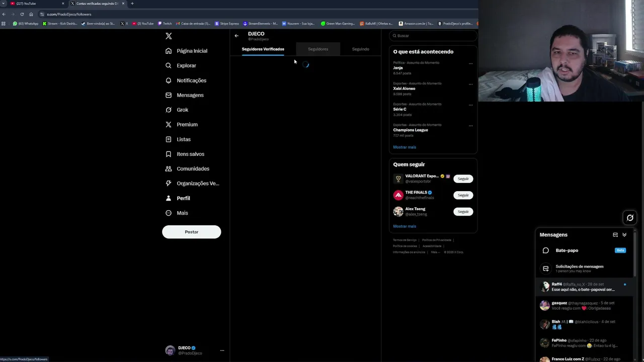Follow VALORANT Esports with Seguir
Image resolution: width=644 pixels, height=362 pixels.
tap(463, 178)
